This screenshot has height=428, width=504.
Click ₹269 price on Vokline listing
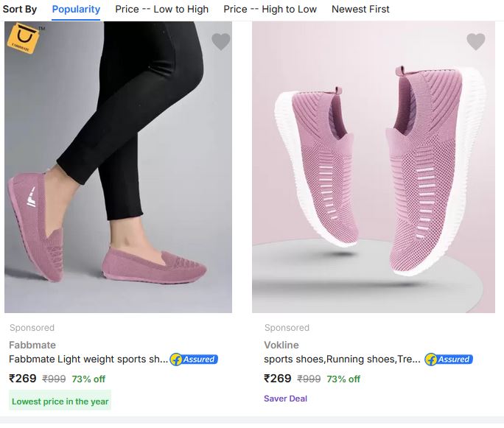coord(278,379)
